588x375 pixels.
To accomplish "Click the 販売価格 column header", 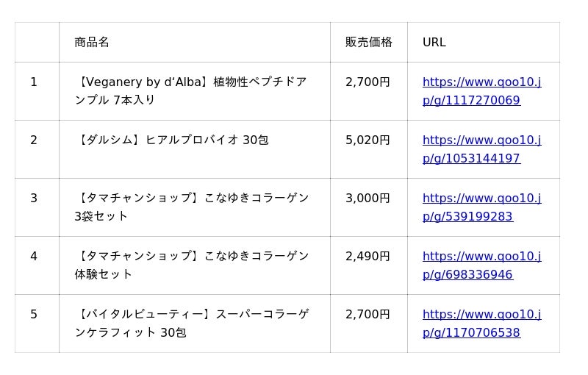I will point(368,42).
